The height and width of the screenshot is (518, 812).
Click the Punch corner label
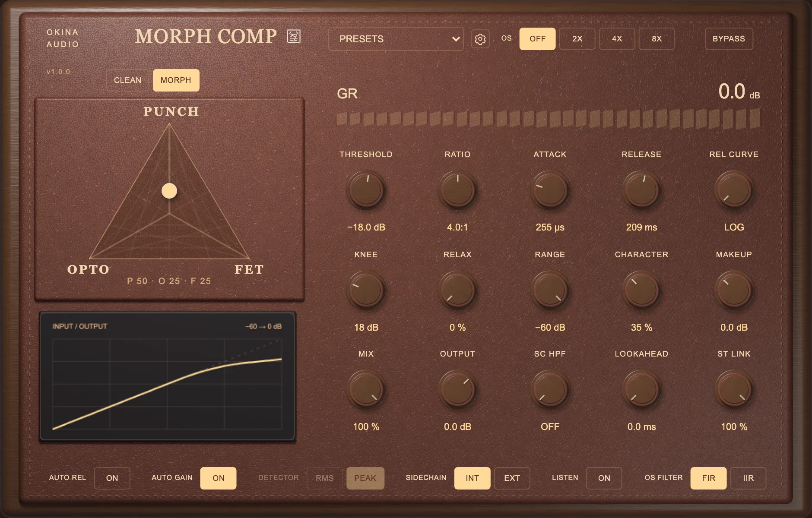pos(171,111)
